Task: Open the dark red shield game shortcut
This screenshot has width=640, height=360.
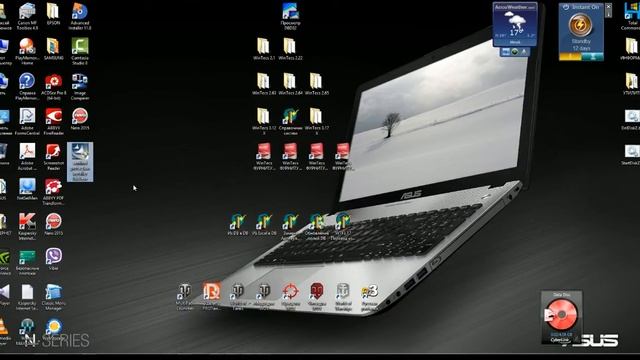Action: coord(316,297)
